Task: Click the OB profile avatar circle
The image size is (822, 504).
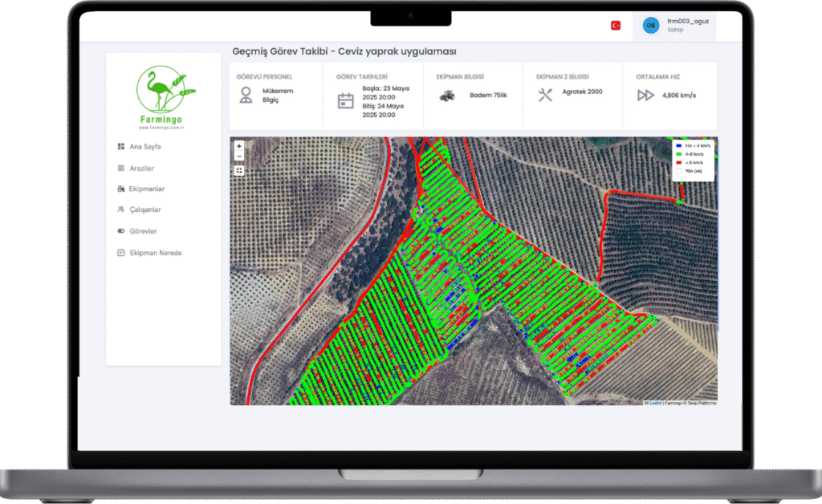Action: tap(650, 25)
